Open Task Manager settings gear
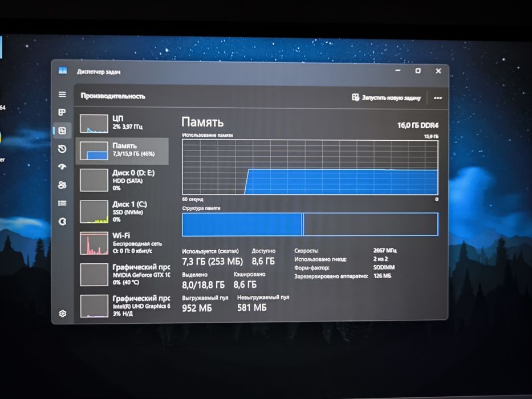 point(62,313)
